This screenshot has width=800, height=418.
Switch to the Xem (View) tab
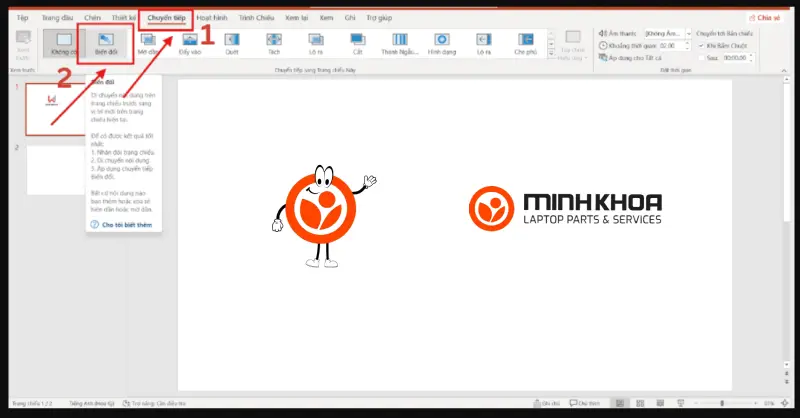[327, 18]
